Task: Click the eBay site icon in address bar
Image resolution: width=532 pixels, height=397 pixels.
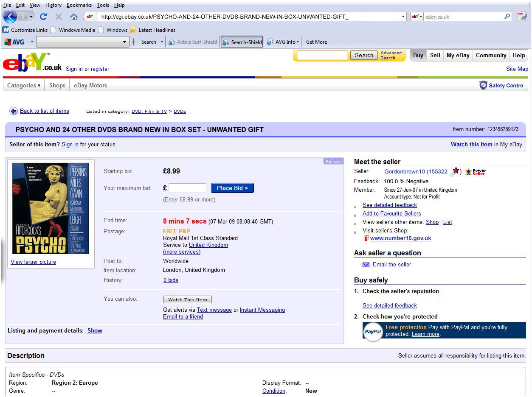Action: [x=90, y=17]
